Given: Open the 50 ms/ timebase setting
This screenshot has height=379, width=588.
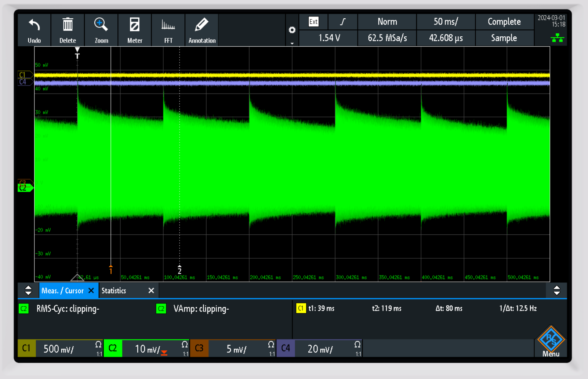Looking at the screenshot, I should [446, 22].
